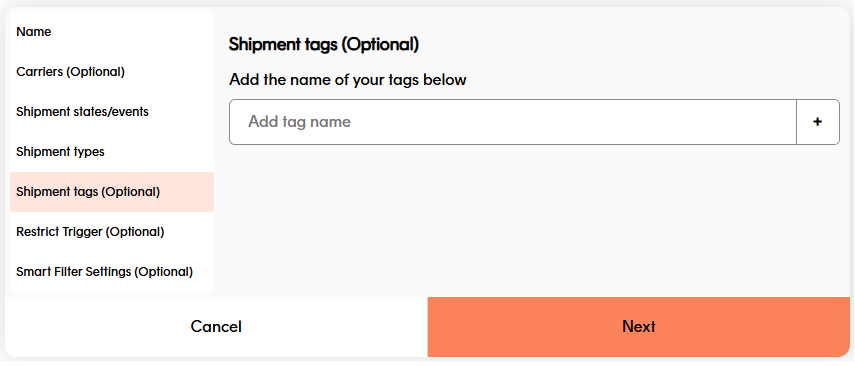Place cursor in tag name text box
This screenshot has width=855, height=366.
pos(513,122)
